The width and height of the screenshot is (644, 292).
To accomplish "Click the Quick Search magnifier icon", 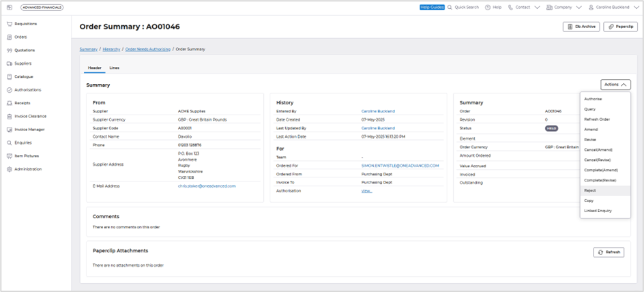I will click(x=450, y=8).
